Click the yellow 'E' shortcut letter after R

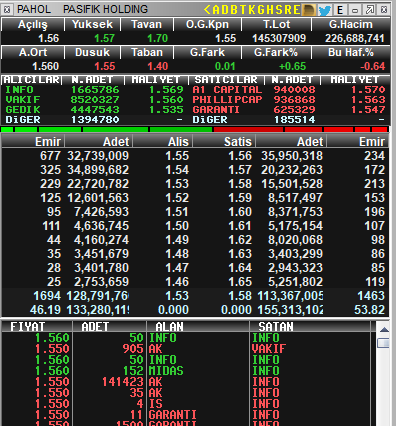(297, 10)
